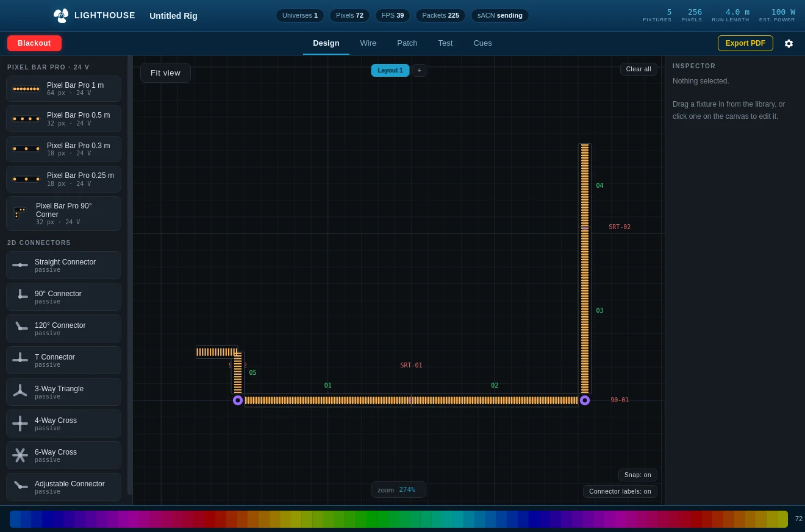Click the sACN sending status pill

tap(500, 15)
